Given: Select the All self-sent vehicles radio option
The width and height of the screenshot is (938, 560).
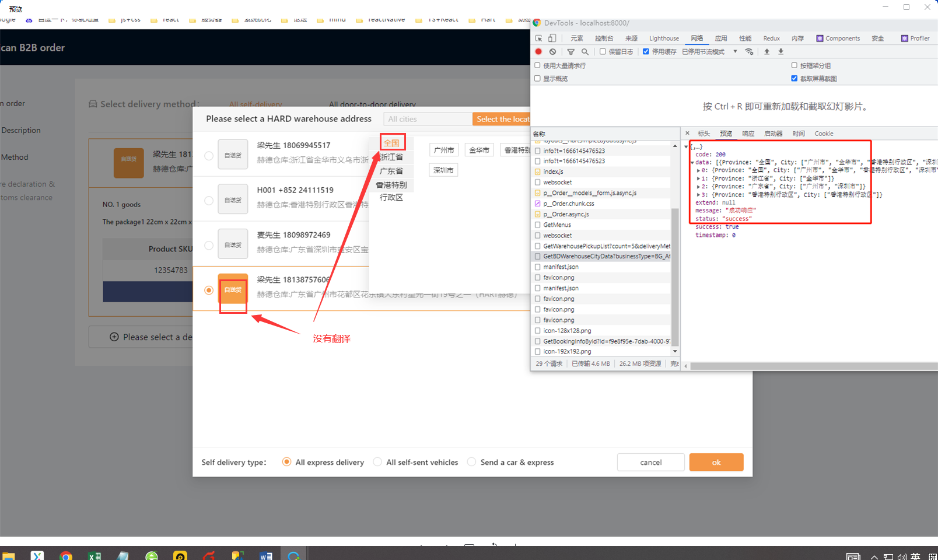Looking at the screenshot, I should click(x=377, y=462).
